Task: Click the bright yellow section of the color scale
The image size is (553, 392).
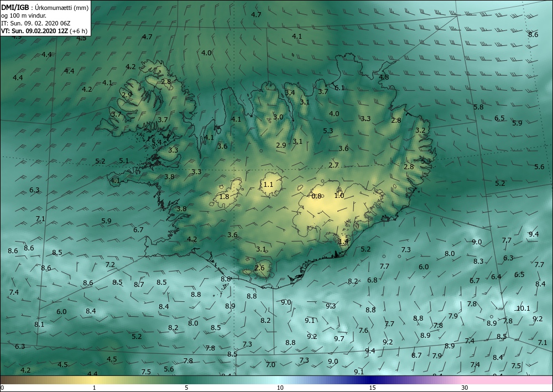Action: [94, 380]
